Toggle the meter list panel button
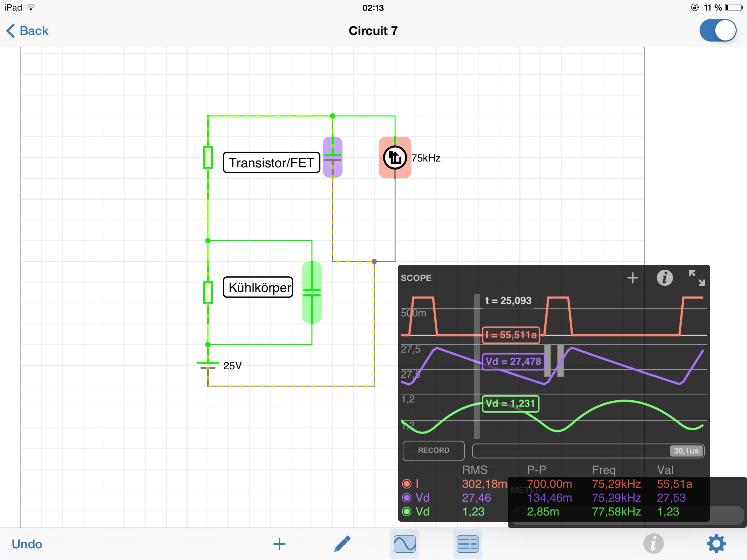This screenshot has height=560, width=747. (467, 544)
